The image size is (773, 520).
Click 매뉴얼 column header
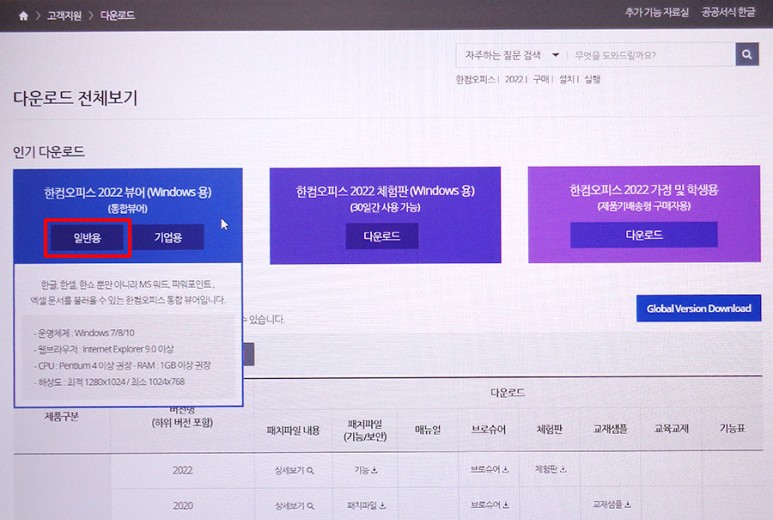427,430
